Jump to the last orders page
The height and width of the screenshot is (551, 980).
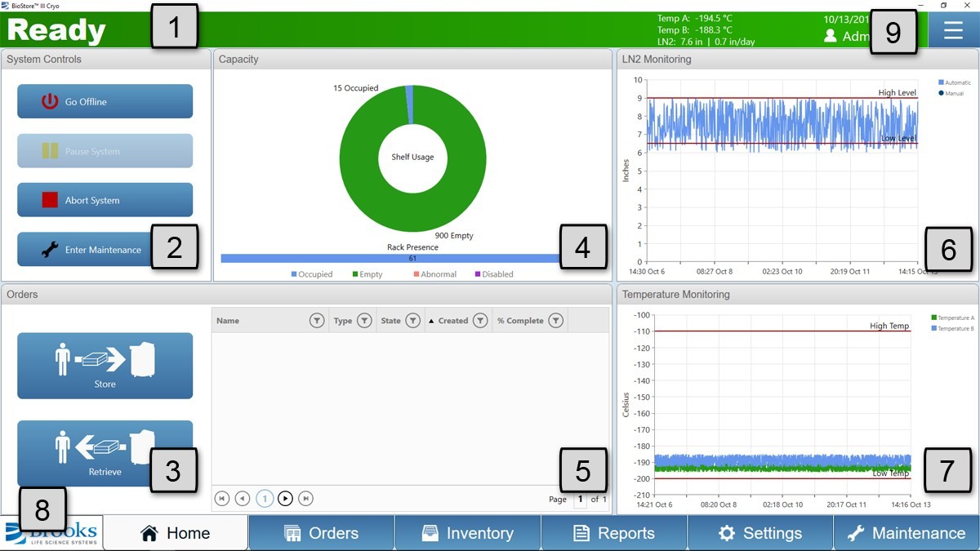(305, 498)
